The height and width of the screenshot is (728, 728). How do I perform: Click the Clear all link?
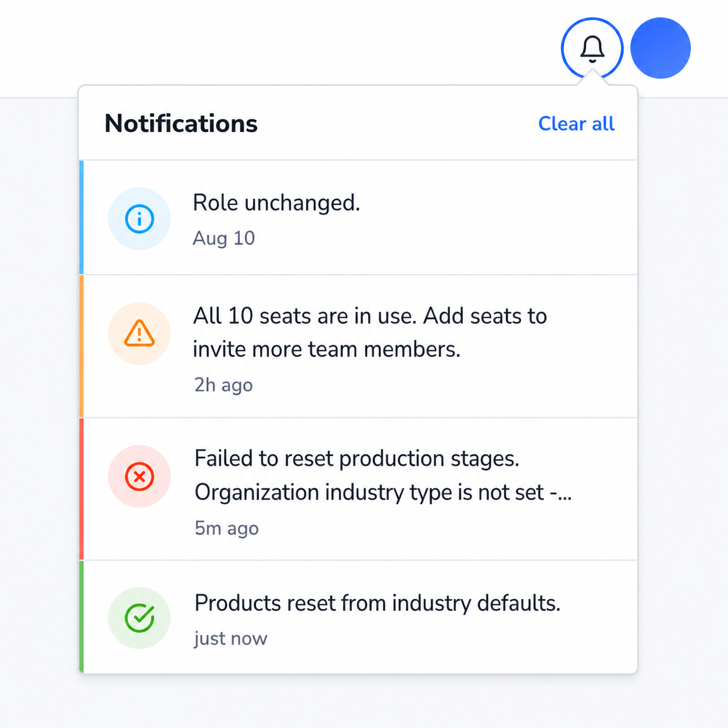point(576,124)
